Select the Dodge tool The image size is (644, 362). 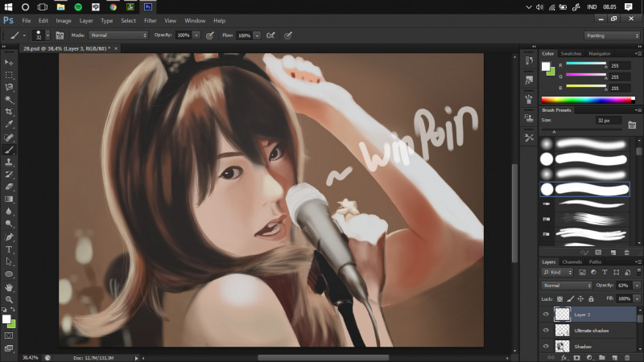9,224
